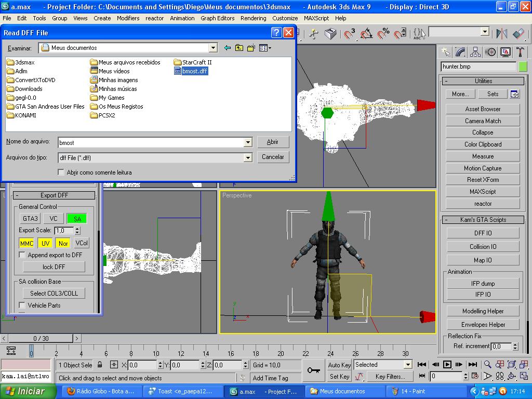532x399 pixels.
Task: Click the 0 / 30 time slider
Action: pyautogui.click(x=41, y=338)
